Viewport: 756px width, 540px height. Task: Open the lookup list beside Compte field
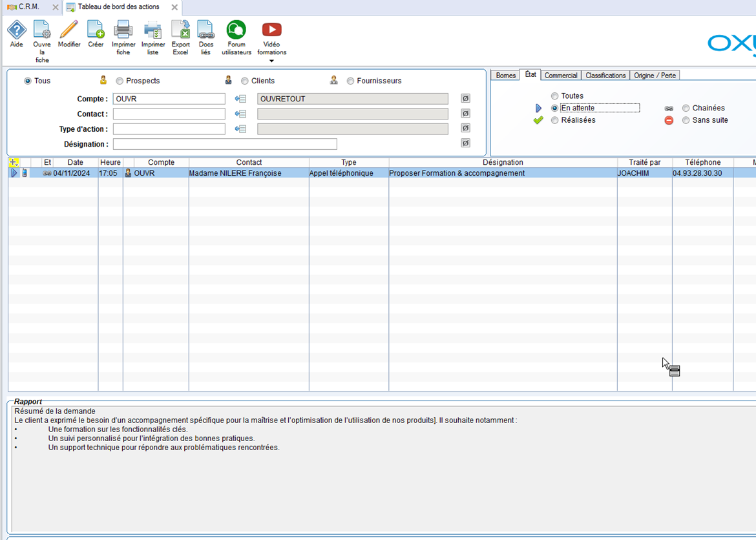(240, 99)
